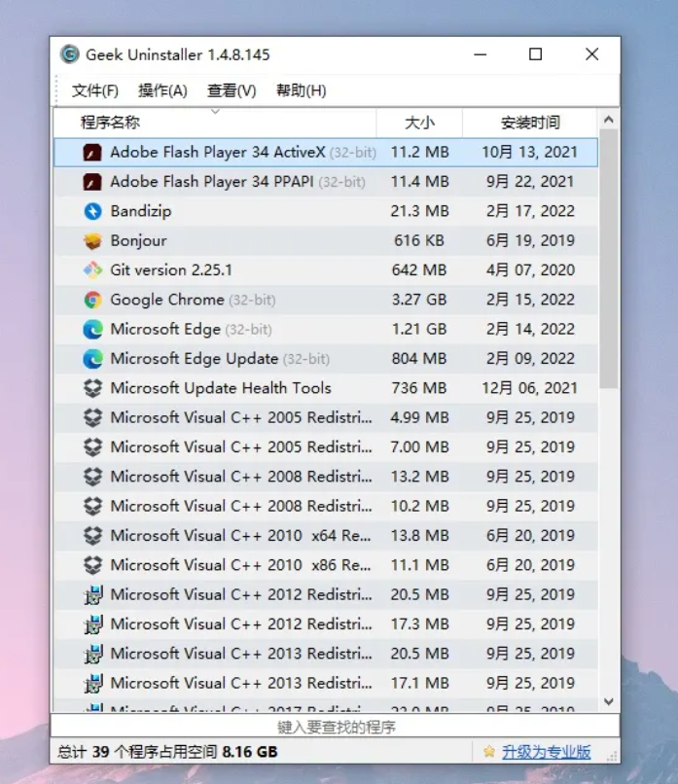Click the 2月 17, 2022 date cell
This screenshot has height=784, width=678.
[x=530, y=211]
